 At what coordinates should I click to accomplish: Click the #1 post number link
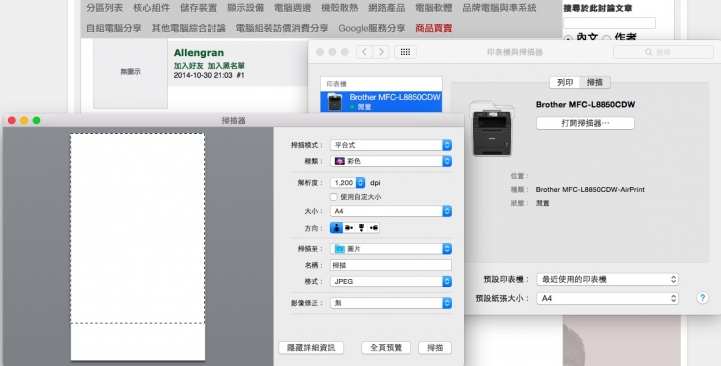click(x=240, y=75)
